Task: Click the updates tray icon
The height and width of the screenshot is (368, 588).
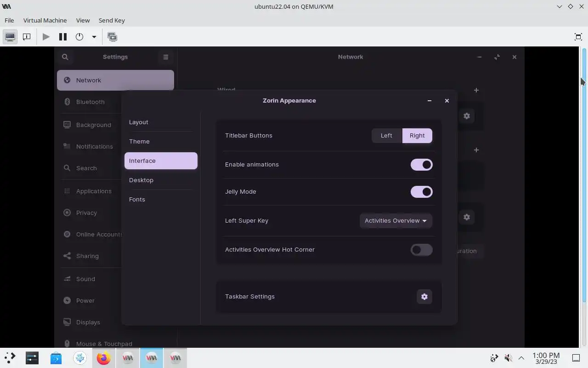Action: [x=494, y=358]
